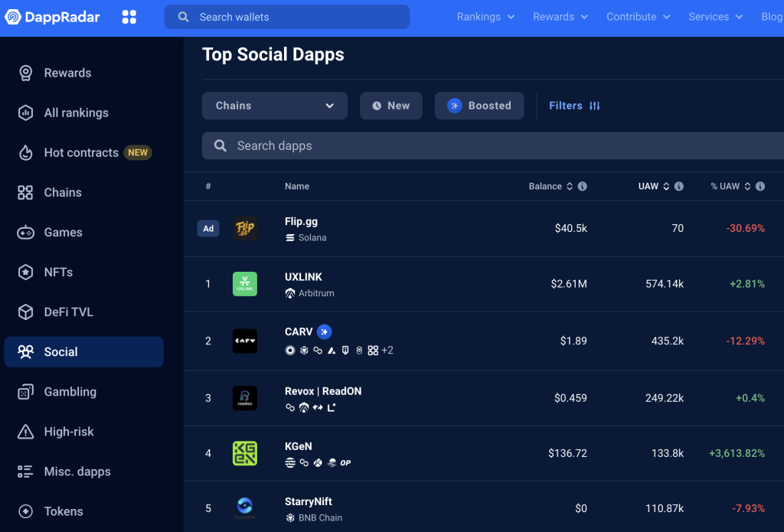This screenshot has width=784, height=532.
Task: Go to Hot contracts in the sidebar
Action: 81,153
